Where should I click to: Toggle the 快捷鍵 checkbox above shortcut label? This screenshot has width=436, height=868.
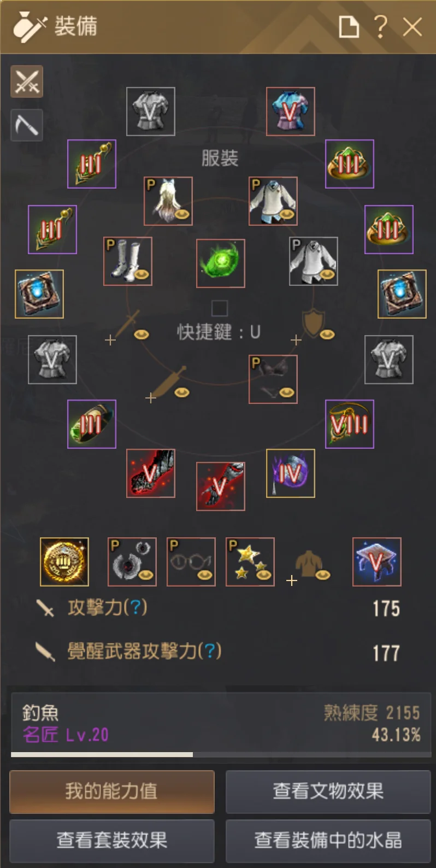tap(220, 308)
